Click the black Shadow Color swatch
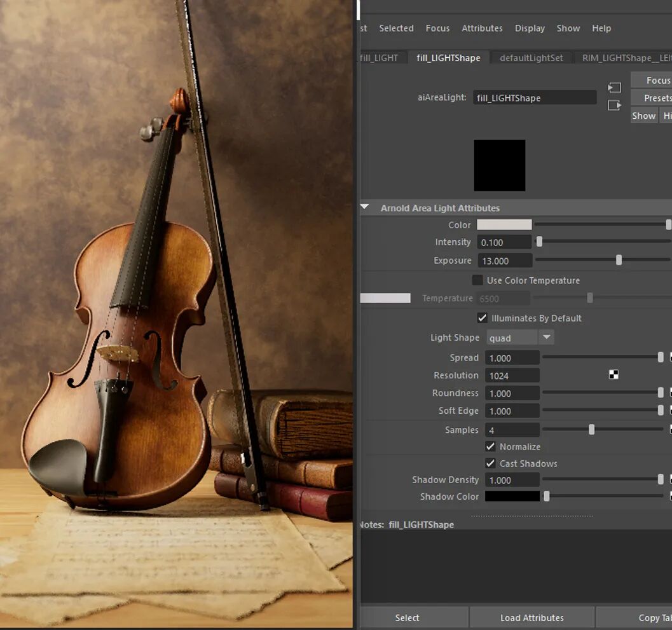 tap(512, 496)
